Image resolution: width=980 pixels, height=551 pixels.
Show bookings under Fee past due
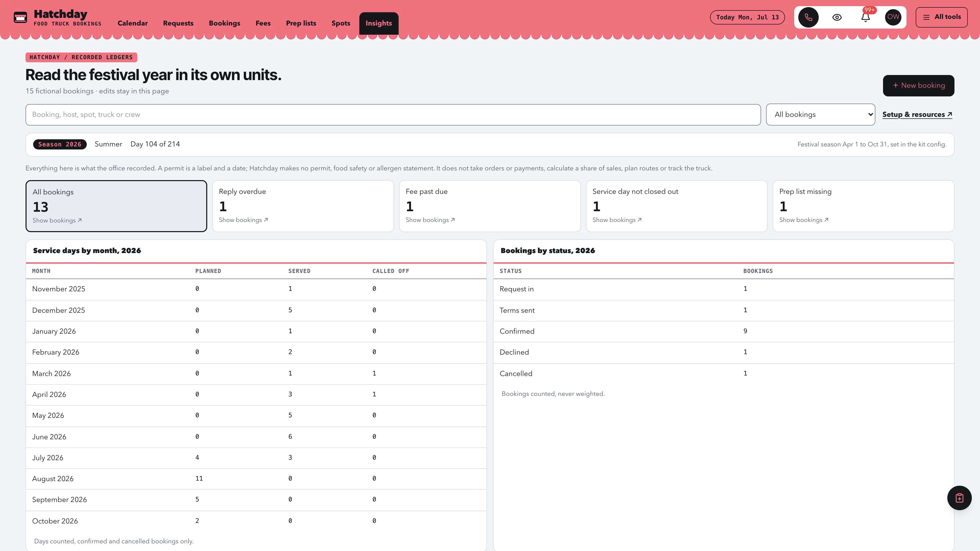tap(430, 220)
